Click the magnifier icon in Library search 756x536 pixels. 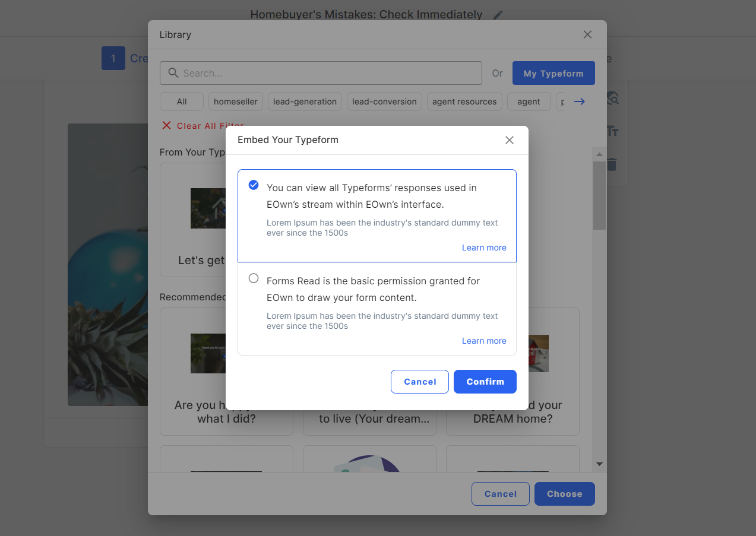tap(173, 73)
